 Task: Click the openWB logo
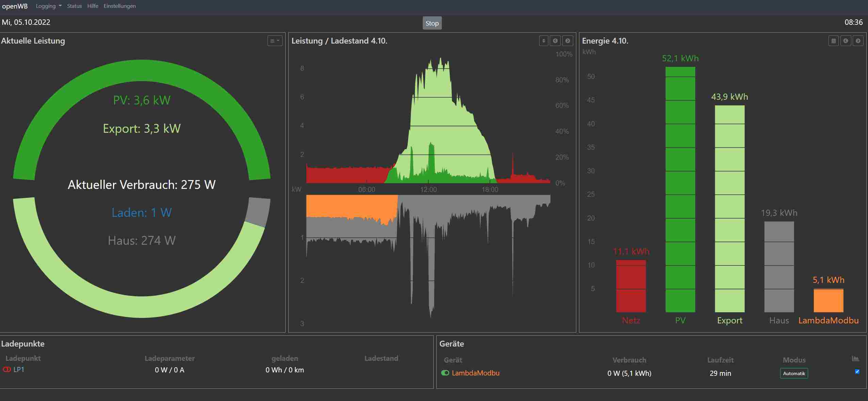coord(15,6)
